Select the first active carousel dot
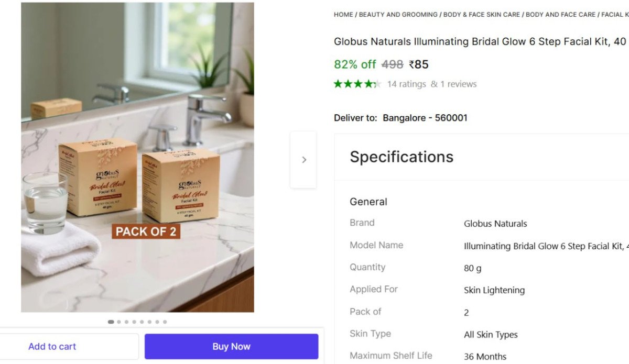 [x=111, y=322]
